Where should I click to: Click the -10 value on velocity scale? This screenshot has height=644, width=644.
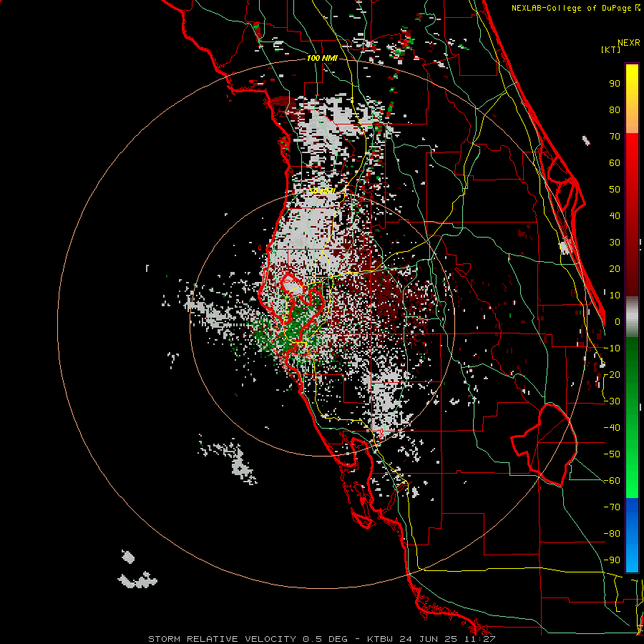click(x=612, y=348)
